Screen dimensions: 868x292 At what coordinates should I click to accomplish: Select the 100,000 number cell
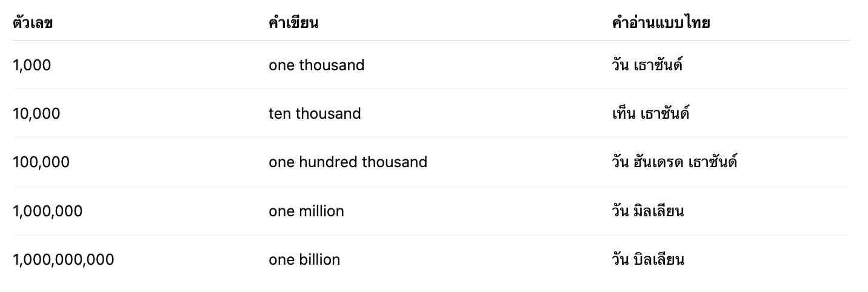(x=41, y=162)
